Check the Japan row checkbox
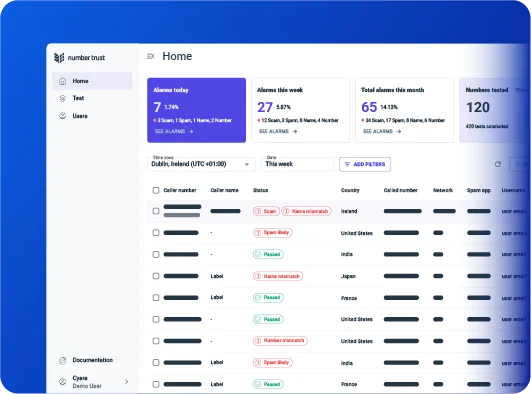Screen dimensions: 531x394 pyautogui.click(x=156, y=276)
